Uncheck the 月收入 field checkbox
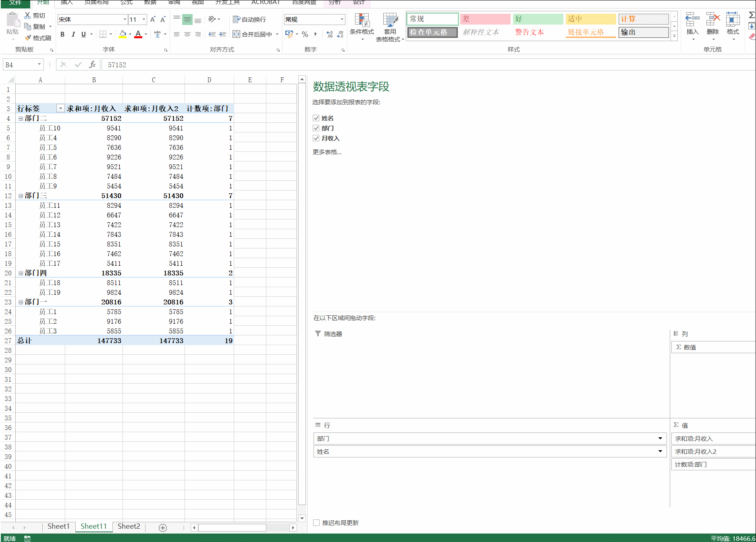The image size is (756, 542). pos(316,138)
